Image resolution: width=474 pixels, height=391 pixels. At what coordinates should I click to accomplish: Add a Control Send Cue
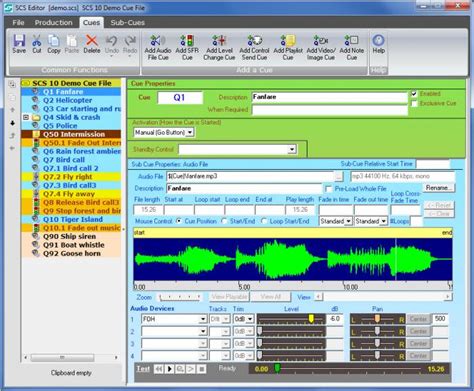coord(254,48)
